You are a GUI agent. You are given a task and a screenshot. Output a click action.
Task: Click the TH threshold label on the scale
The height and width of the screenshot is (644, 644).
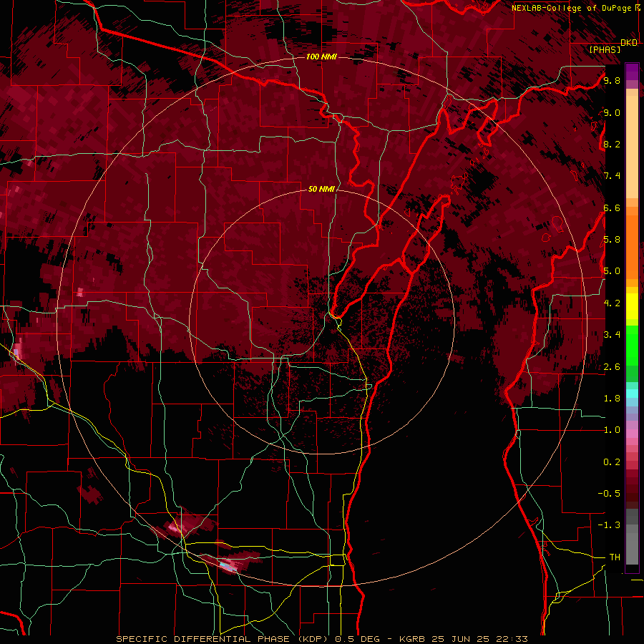615,557
